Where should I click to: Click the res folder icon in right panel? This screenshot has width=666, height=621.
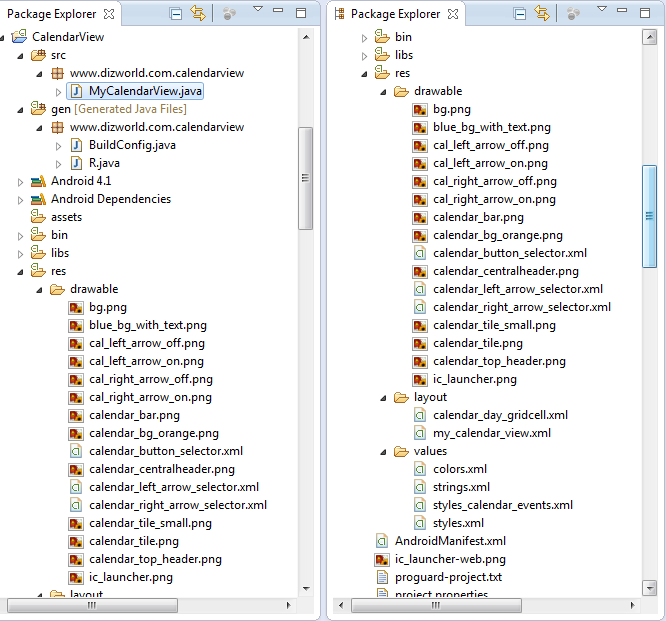coord(382,73)
